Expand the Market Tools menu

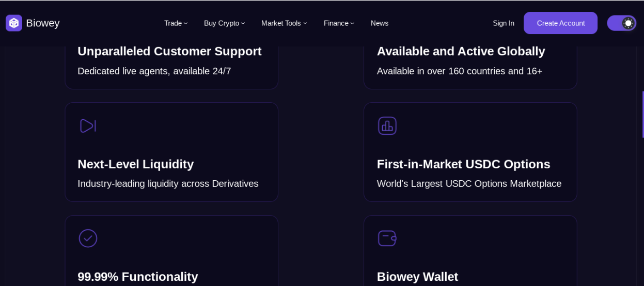(284, 23)
